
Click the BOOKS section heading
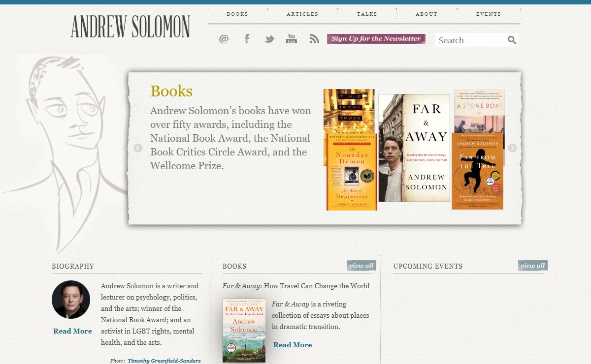234,266
